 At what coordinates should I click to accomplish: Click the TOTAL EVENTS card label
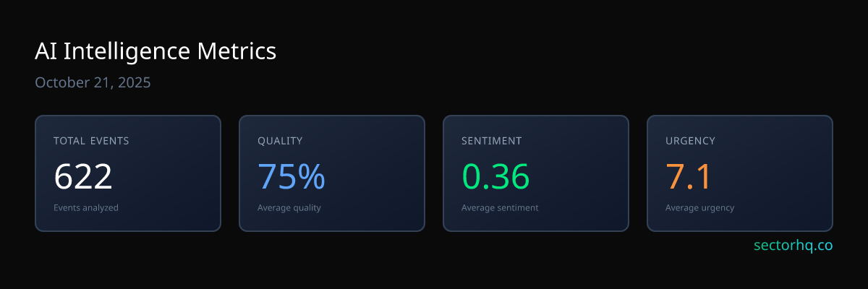91,141
